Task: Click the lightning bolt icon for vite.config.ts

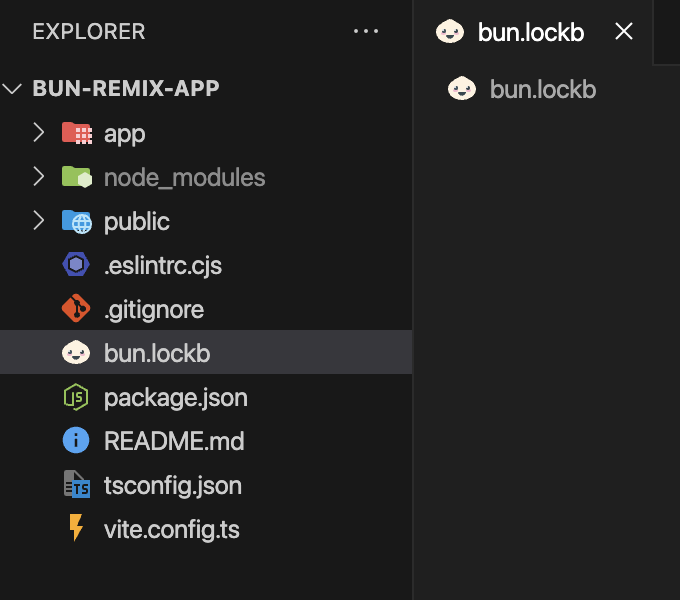Action: 76,528
